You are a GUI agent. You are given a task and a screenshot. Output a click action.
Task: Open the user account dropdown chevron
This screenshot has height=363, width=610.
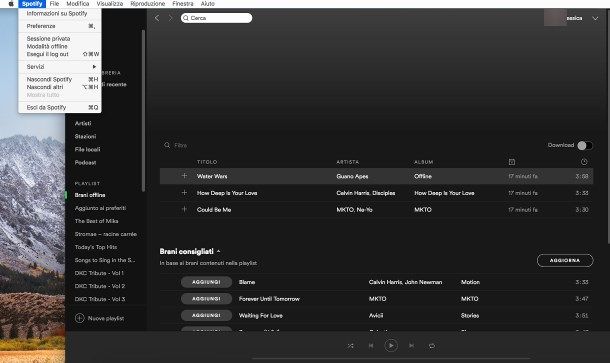(x=595, y=18)
